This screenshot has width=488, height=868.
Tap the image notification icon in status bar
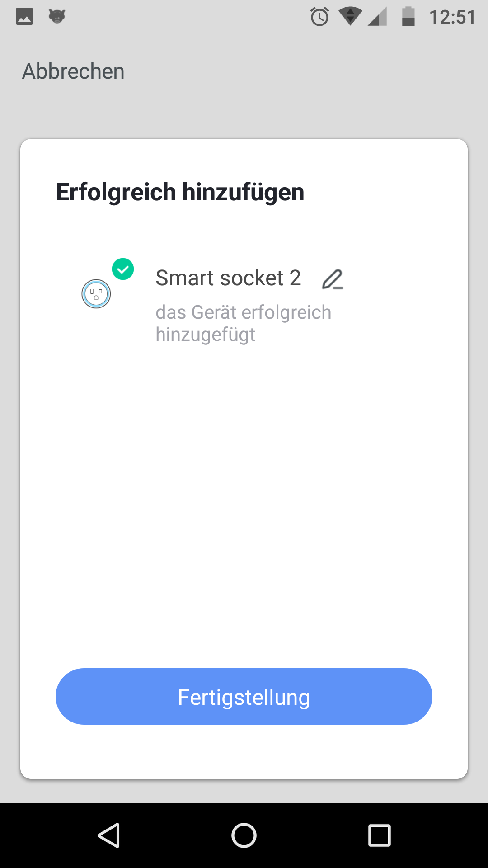[24, 17]
